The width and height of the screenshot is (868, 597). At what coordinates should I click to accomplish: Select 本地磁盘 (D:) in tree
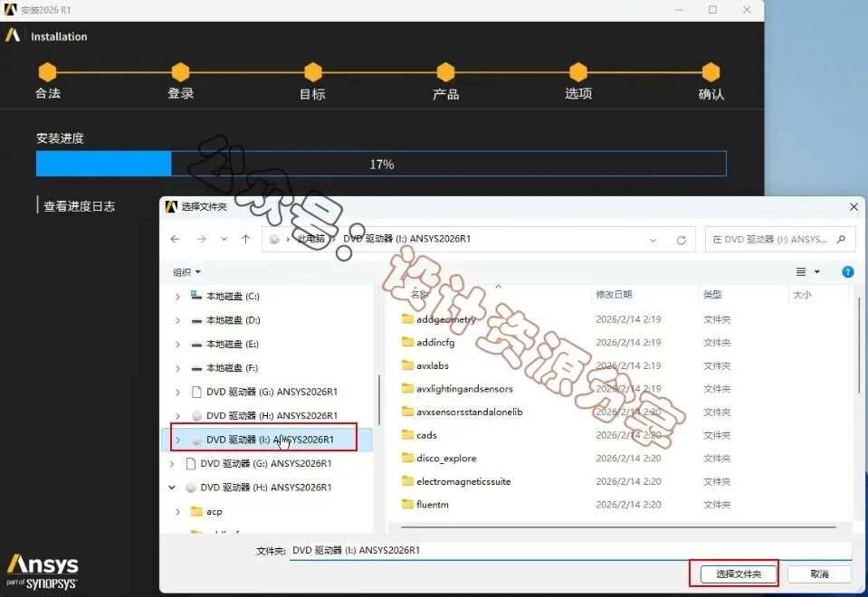tap(233, 320)
